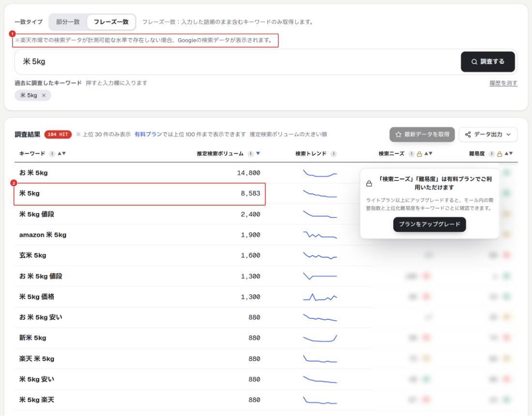532x416 pixels.
Task: Sort by 難易度 column arrows
Action: click(x=509, y=154)
